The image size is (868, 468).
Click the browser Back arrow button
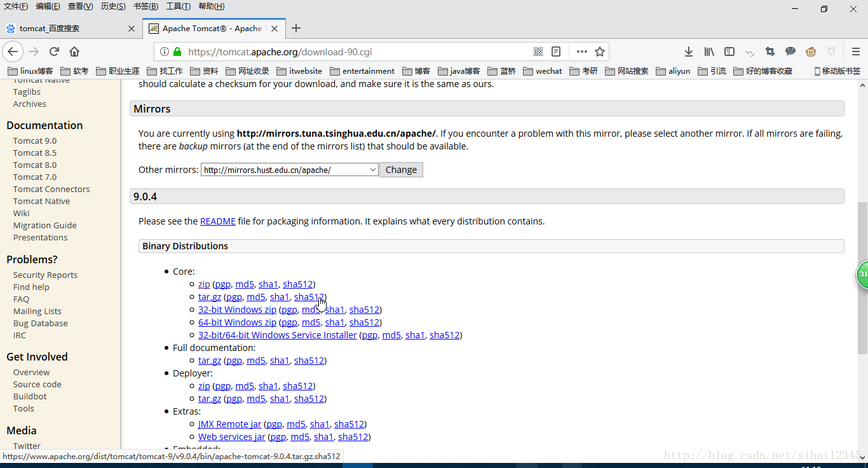point(13,52)
